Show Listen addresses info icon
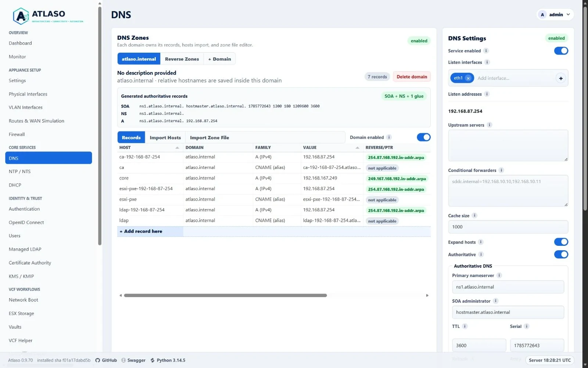588x368 pixels. pos(487,94)
